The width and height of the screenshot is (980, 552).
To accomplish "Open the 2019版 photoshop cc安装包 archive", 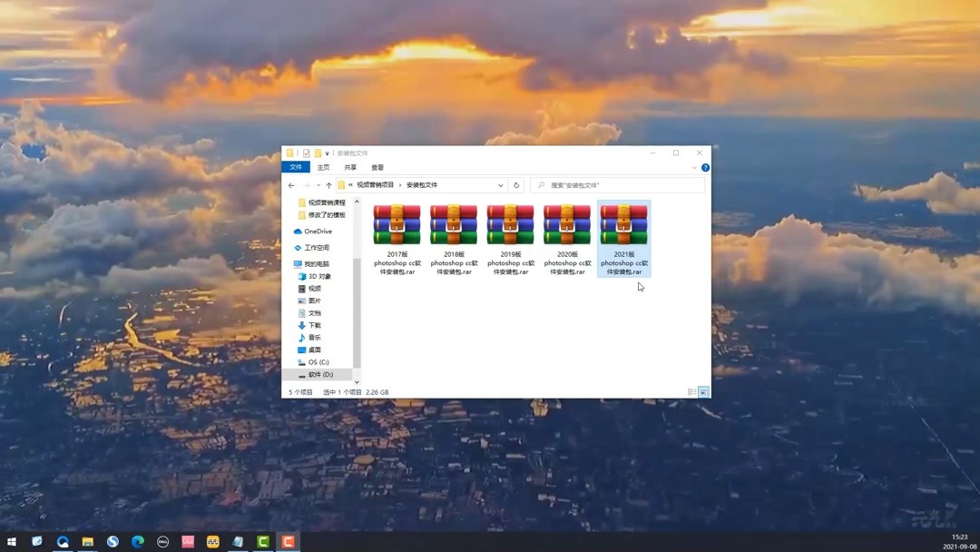I will coord(510,223).
